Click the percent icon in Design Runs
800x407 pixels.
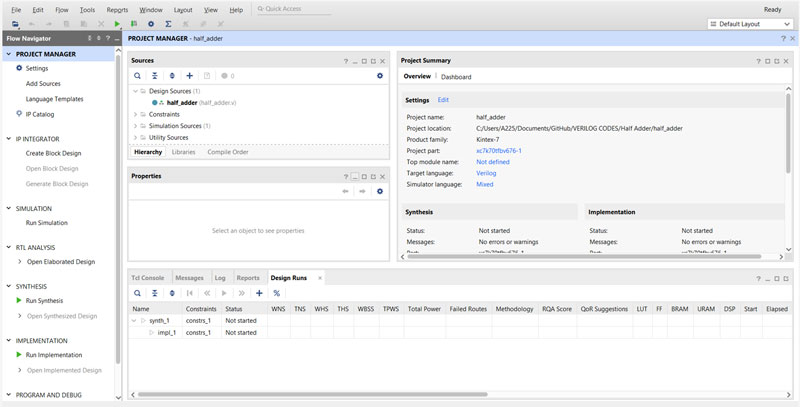click(277, 293)
